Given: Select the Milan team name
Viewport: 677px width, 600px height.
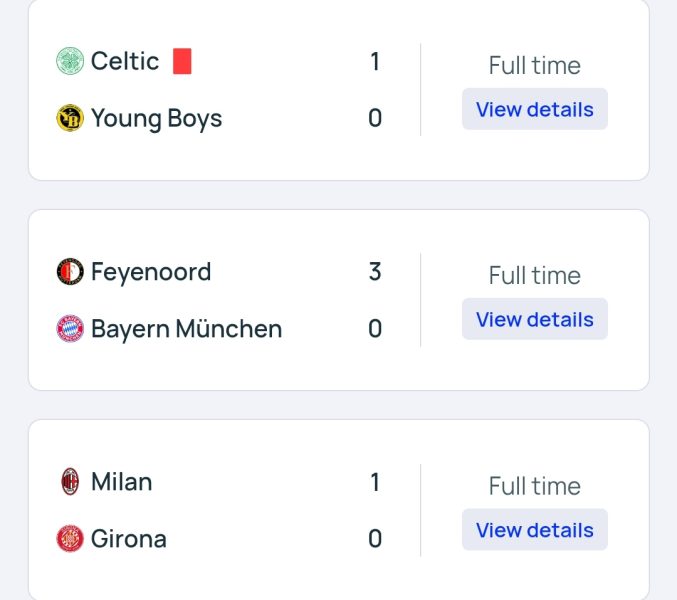Looking at the screenshot, I should [x=122, y=482].
